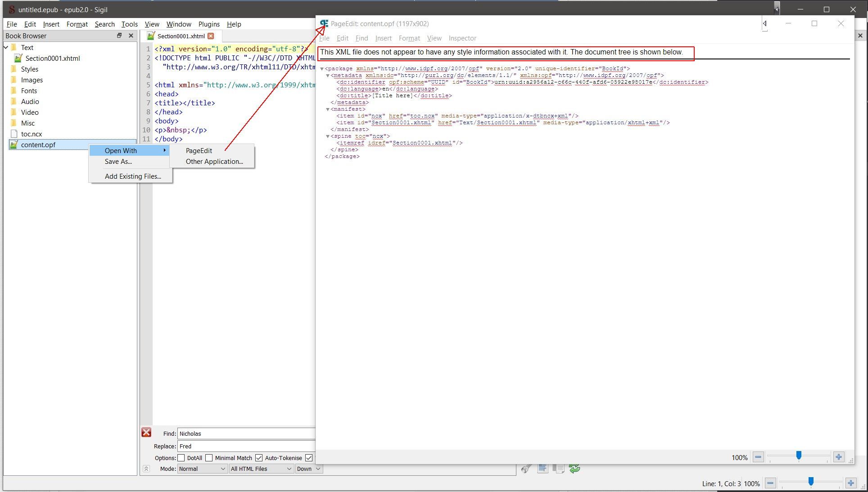This screenshot has width=868, height=492.
Task: Enable the DotAll option
Action: tap(181, 458)
